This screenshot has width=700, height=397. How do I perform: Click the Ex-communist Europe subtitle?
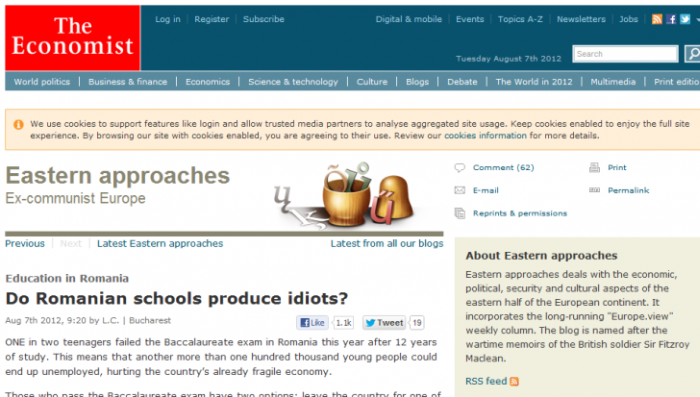pos(75,198)
